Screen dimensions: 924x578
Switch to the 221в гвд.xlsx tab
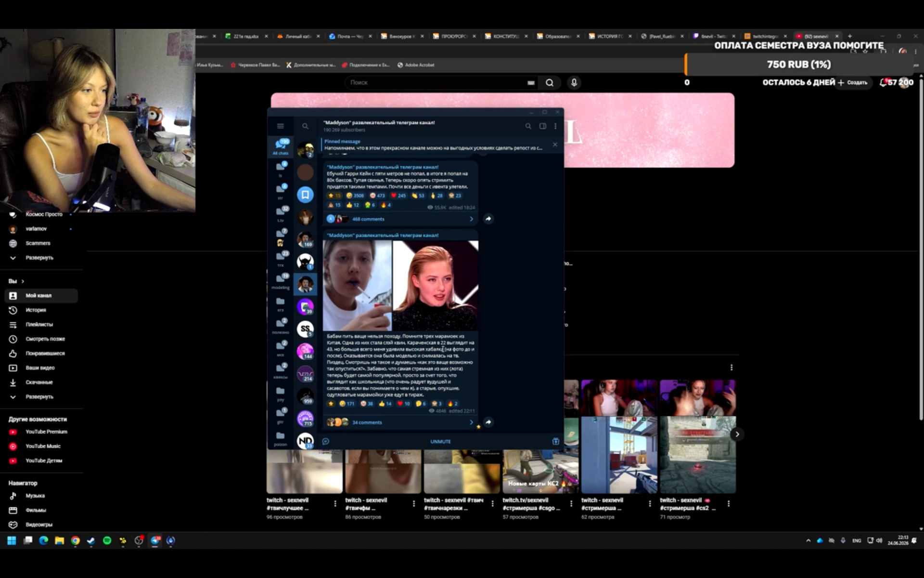click(247, 36)
